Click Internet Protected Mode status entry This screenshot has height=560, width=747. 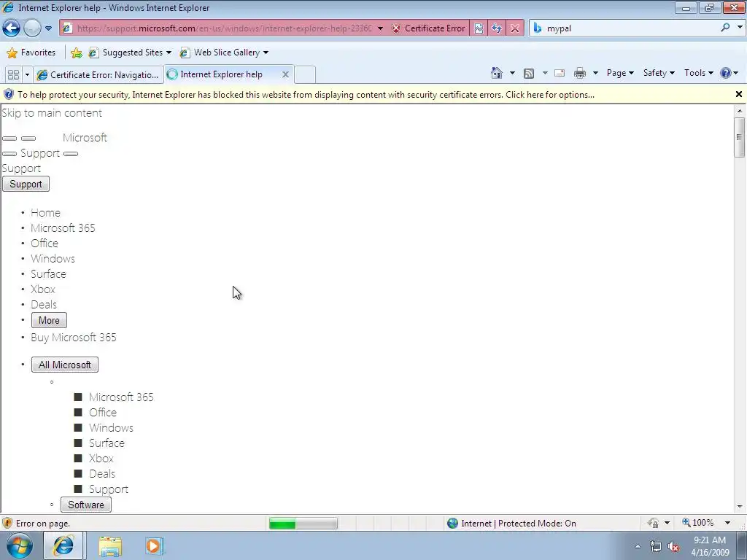point(512,524)
